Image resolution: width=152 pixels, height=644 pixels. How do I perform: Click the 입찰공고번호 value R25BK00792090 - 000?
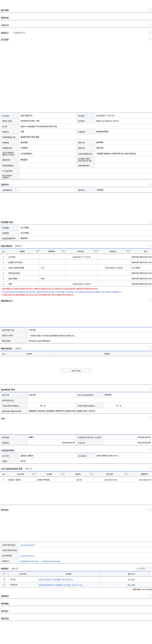point(30,121)
